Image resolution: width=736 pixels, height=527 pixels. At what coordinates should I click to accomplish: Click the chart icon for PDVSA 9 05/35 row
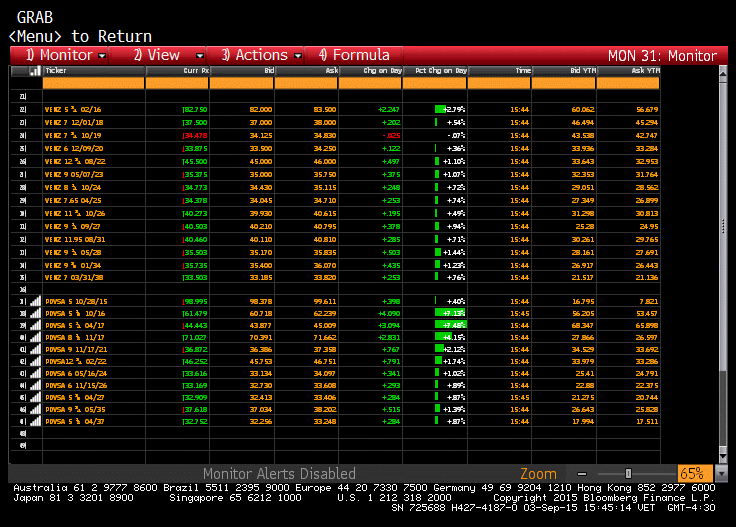[x=35, y=409]
